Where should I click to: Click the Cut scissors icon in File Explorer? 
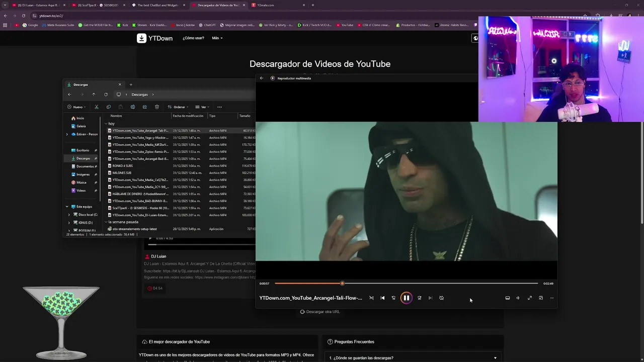(97, 107)
